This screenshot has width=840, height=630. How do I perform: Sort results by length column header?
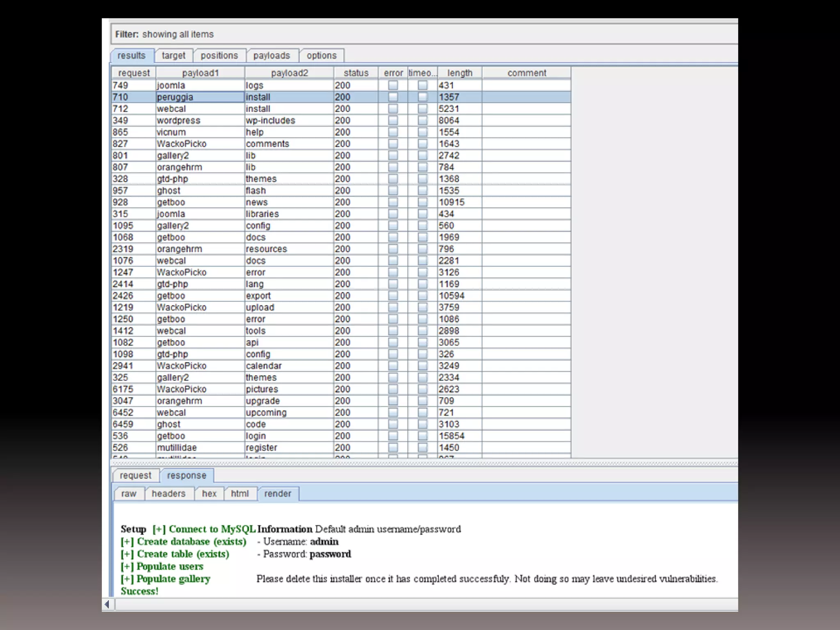coord(459,73)
